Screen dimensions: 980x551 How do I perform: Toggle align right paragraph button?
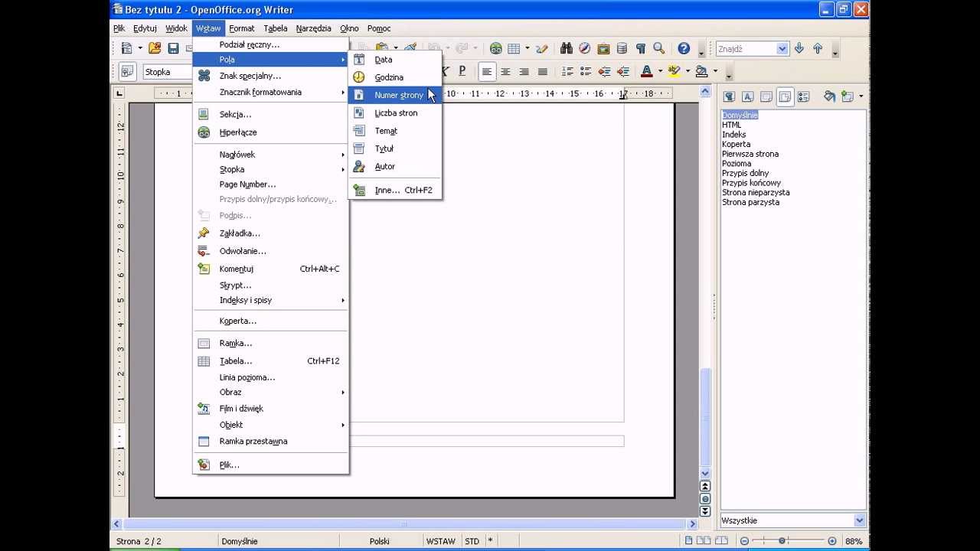point(524,71)
